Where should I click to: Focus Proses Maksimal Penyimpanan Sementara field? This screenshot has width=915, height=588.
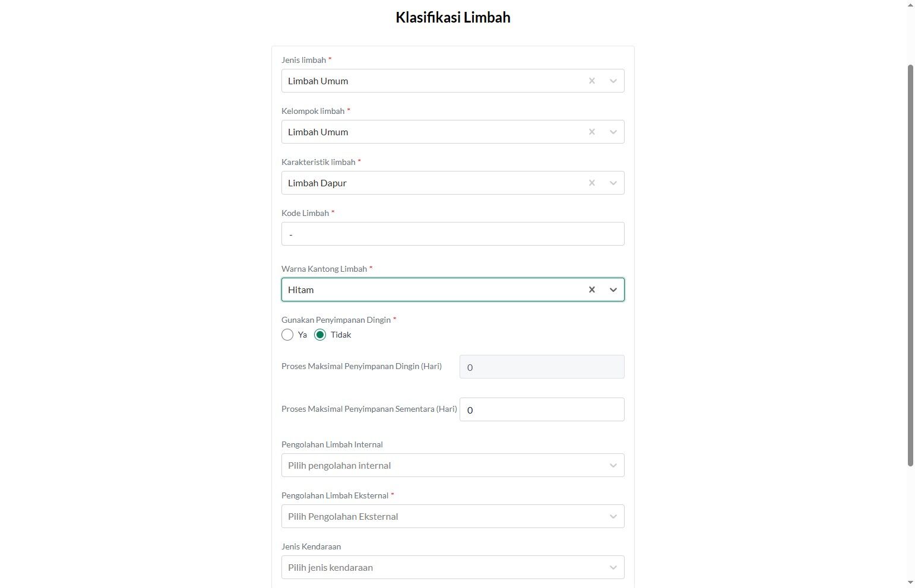[542, 409]
